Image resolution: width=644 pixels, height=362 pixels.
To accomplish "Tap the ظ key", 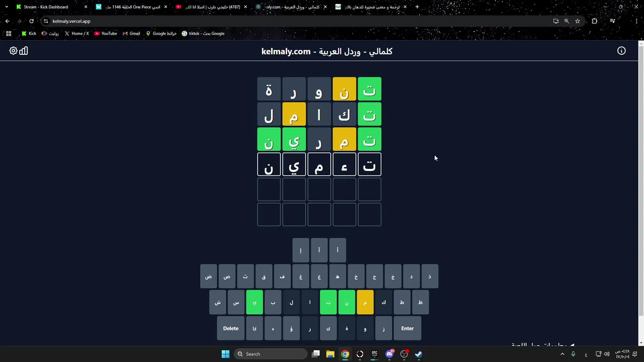I will 420,302.
